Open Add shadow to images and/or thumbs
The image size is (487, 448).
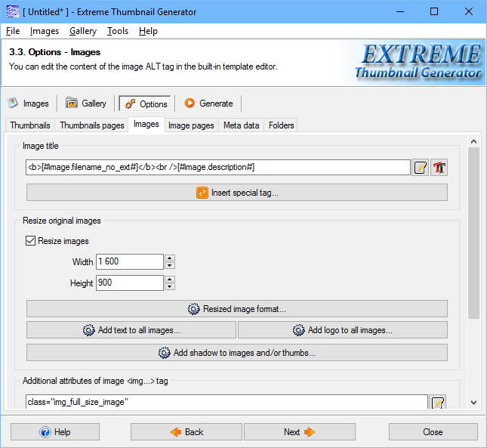237,353
